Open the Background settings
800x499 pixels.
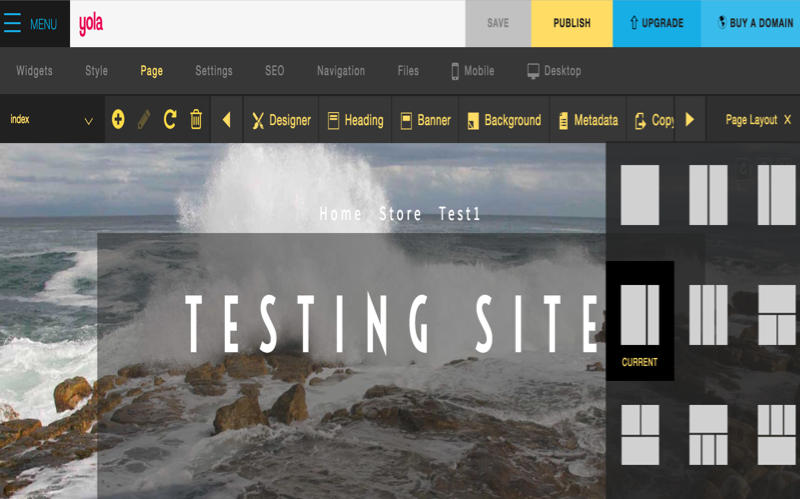pyautogui.click(x=503, y=120)
